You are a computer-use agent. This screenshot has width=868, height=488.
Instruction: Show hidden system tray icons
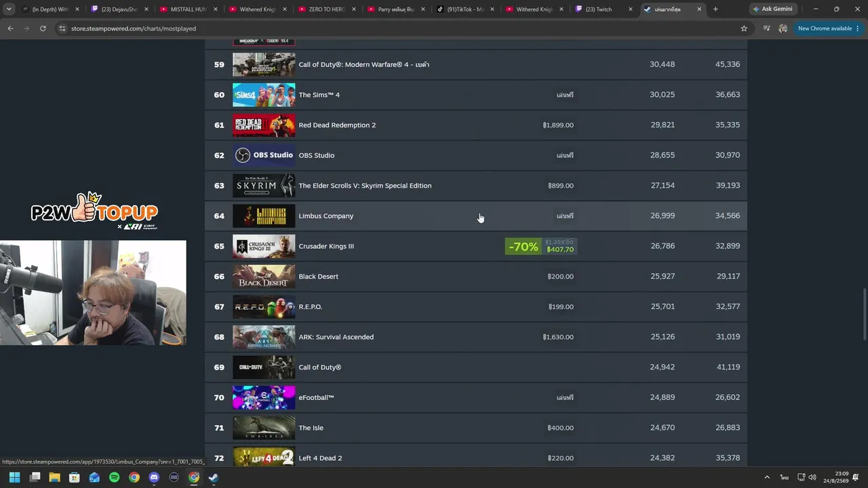click(767, 477)
